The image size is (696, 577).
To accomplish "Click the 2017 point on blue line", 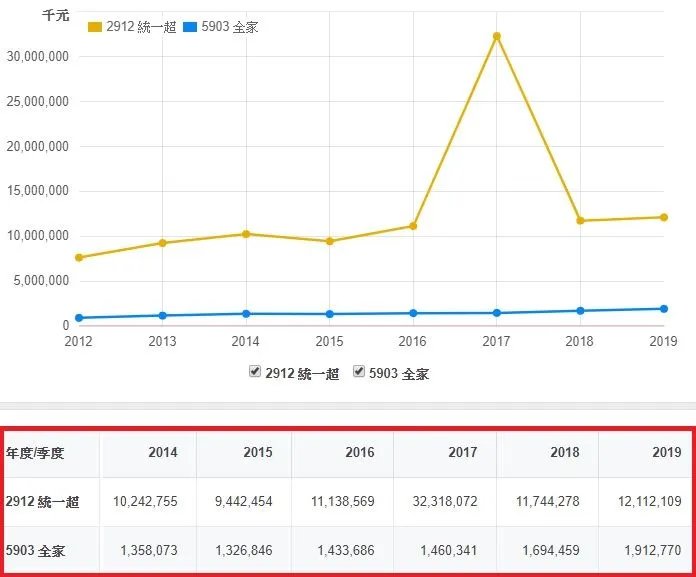I will [497, 313].
